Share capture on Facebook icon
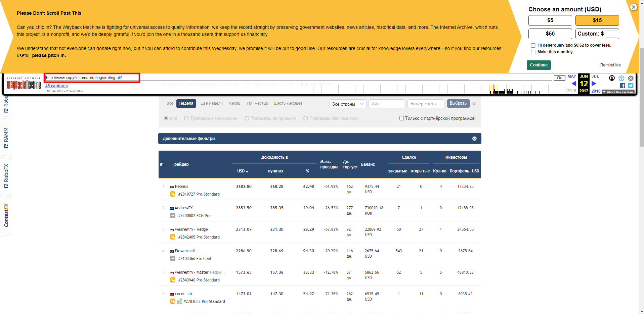The width and height of the screenshot is (644, 314). (622, 86)
